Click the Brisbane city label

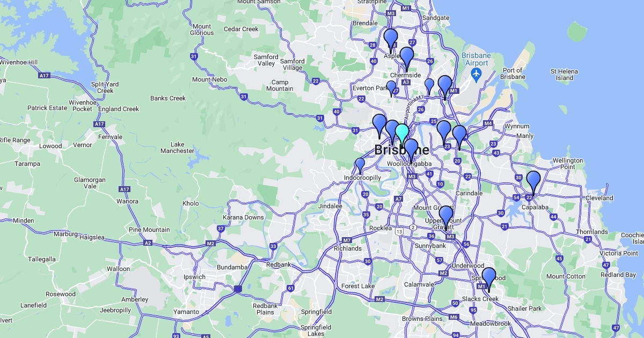coord(401,150)
